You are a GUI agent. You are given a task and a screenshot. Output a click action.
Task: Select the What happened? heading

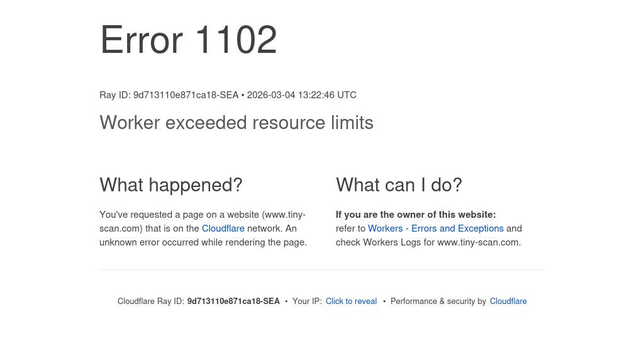(x=171, y=185)
